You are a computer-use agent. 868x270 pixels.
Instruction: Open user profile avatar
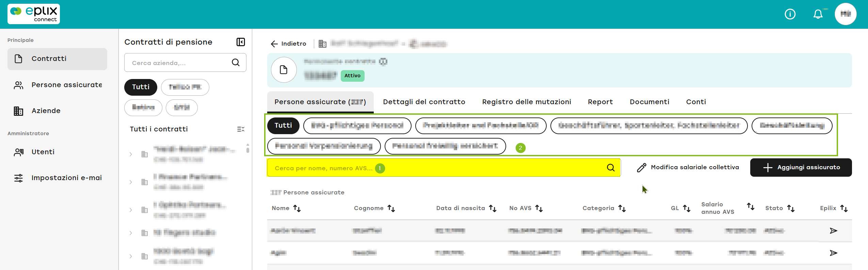coord(846,14)
